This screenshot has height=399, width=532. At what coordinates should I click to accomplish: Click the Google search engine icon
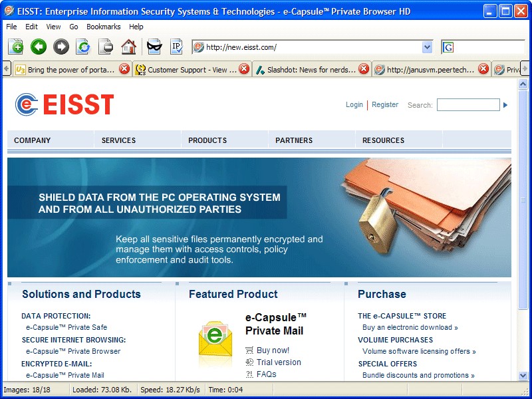pyautogui.click(x=448, y=47)
